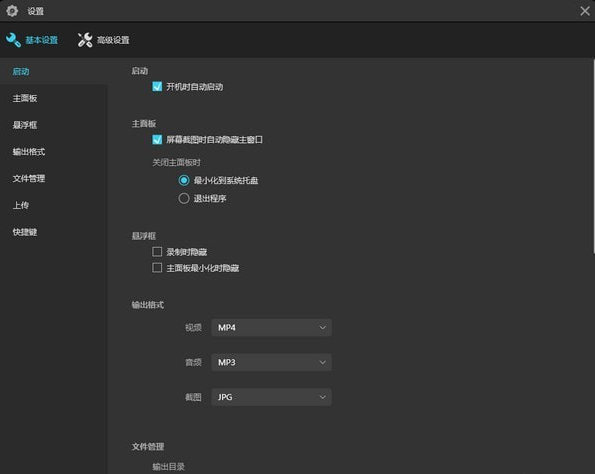
Task: Open 输出格式 section in sidebar
Action: pyautogui.click(x=29, y=152)
